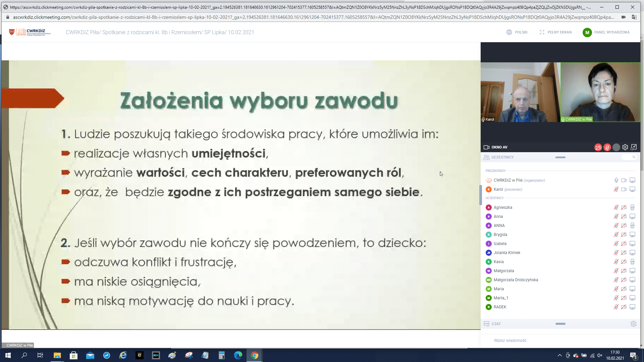This screenshot has height=362, width=644.
Task: Toggle muted microphone button in AV window bar
Action: tap(607, 147)
